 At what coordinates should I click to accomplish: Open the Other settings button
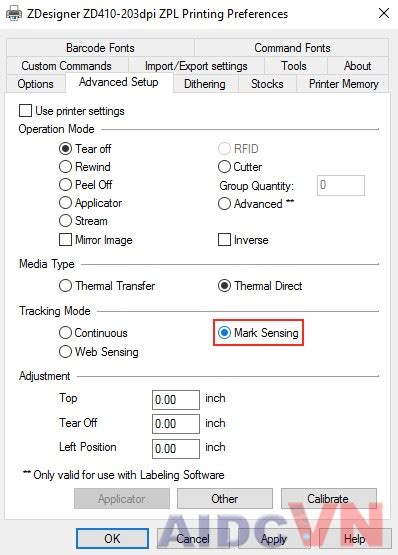(225, 499)
